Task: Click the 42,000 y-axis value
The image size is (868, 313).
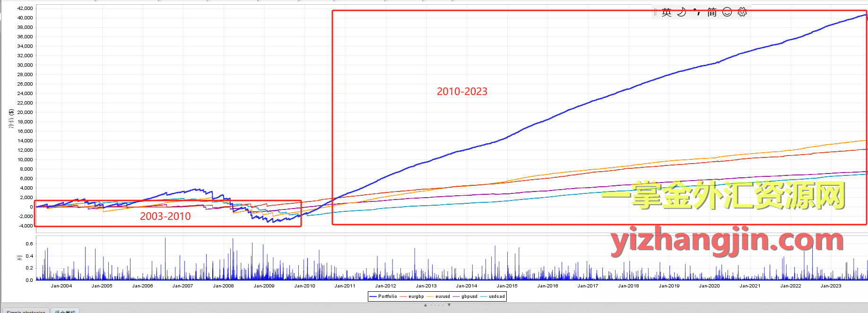Action: pos(25,9)
